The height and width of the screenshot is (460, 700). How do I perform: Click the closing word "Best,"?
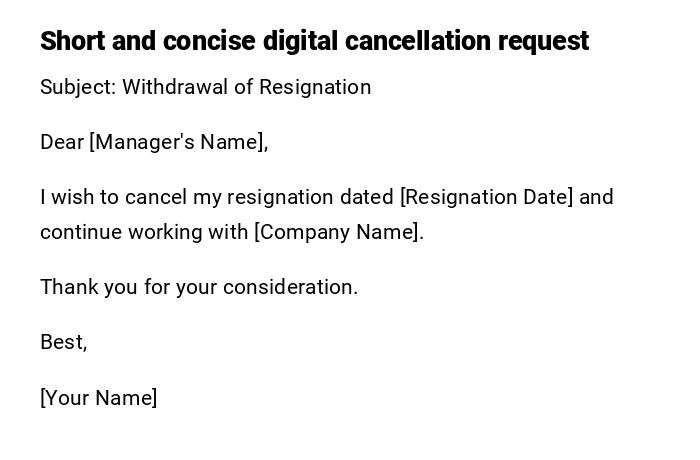point(63,342)
